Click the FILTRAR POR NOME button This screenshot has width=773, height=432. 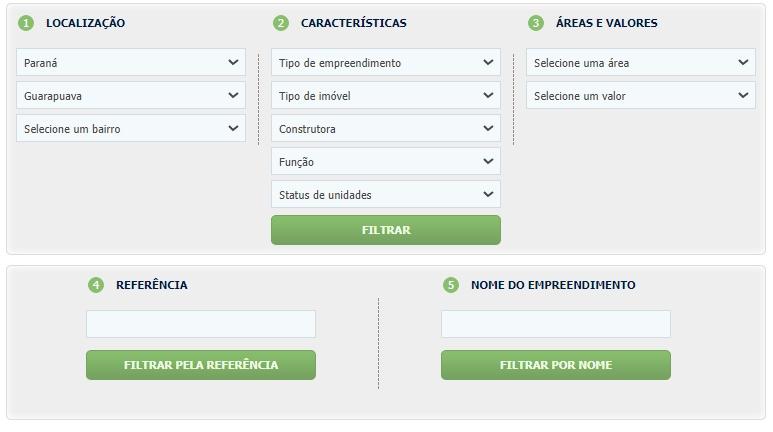(556, 365)
